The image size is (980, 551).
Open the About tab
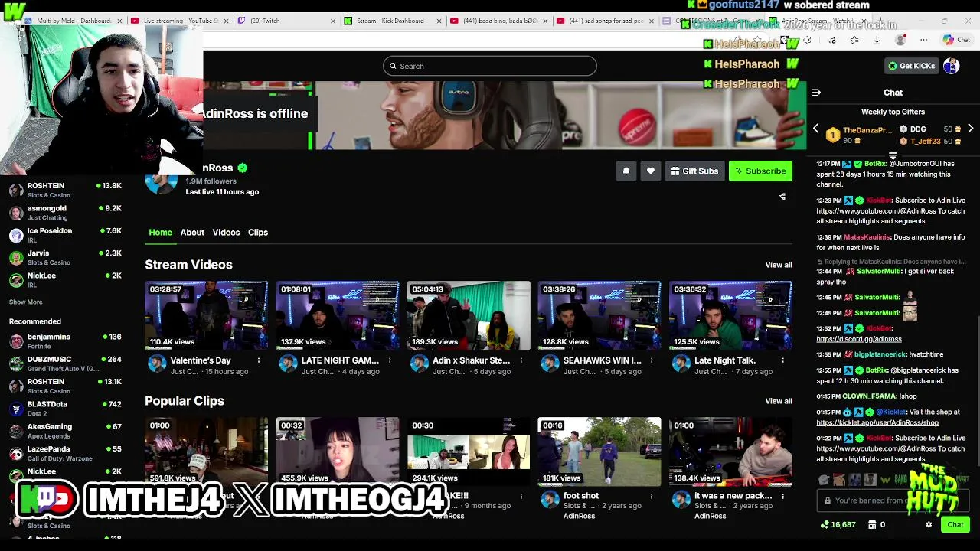point(192,233)
